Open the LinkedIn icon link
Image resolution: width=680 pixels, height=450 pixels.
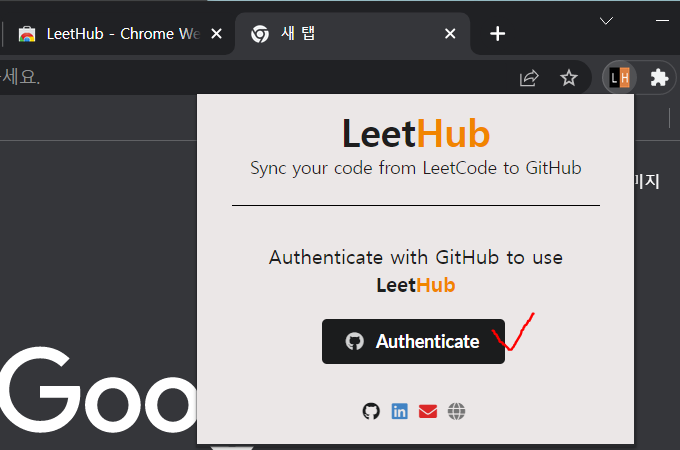pyautogui.click(x=399, y=411)
